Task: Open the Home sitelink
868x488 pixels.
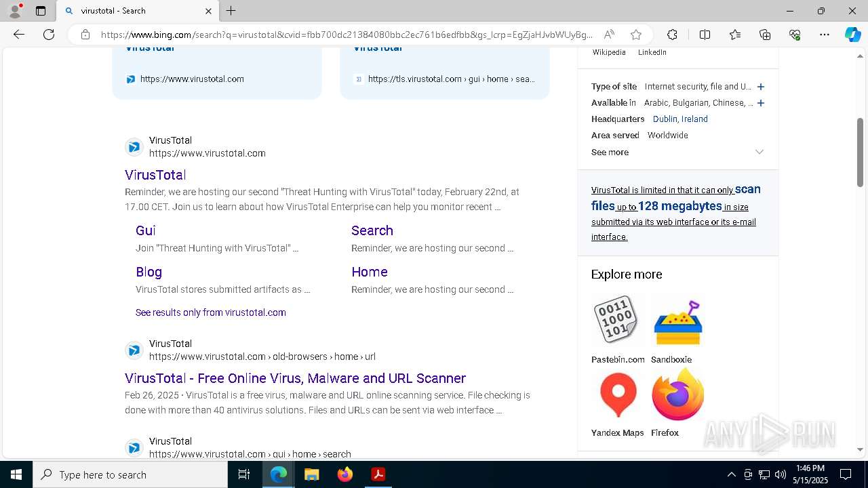Action: pyautogui.click(x=370, y=272)
